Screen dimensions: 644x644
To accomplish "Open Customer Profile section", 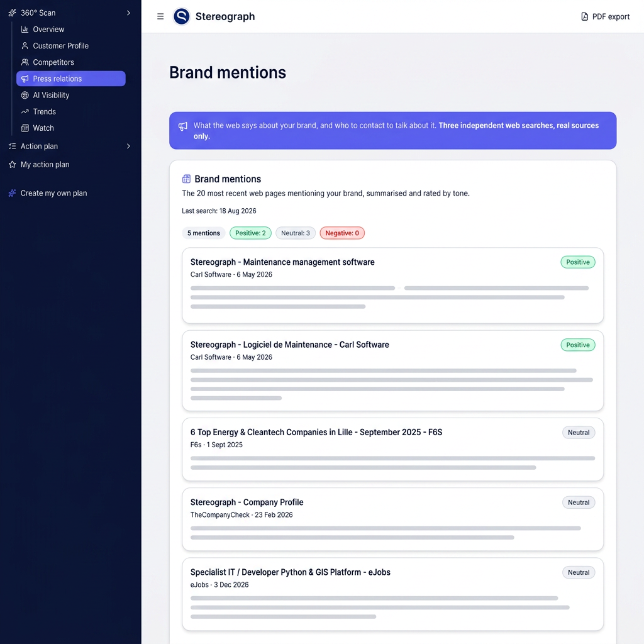I will pyautogui.click(x=70, y=45).
